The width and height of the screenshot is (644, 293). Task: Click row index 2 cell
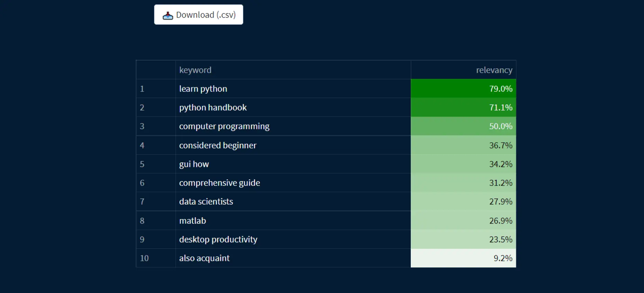coord(156,107)
